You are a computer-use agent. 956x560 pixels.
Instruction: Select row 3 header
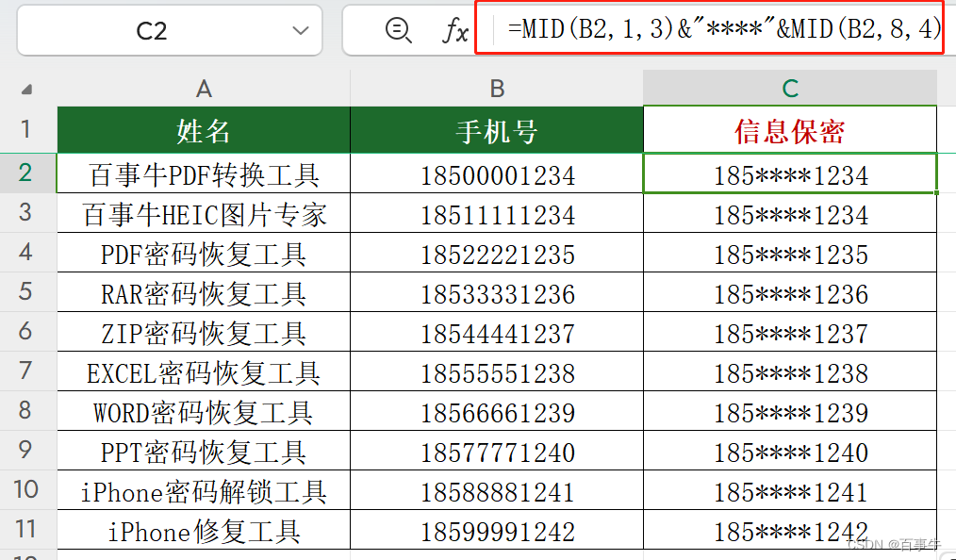[x=28, y=213]
